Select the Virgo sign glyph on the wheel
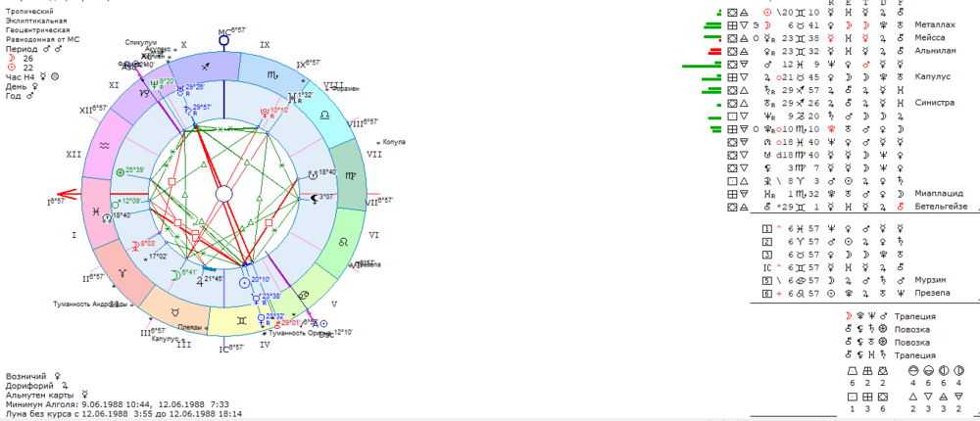Screen dimensions: 980x421 pos(350,176)
